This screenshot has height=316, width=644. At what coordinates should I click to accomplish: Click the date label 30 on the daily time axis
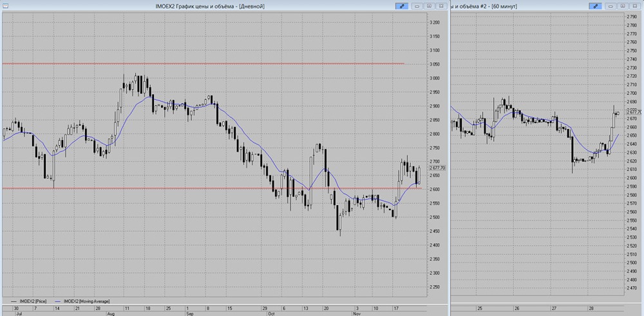pyautogui.click(x=17, y=308)
